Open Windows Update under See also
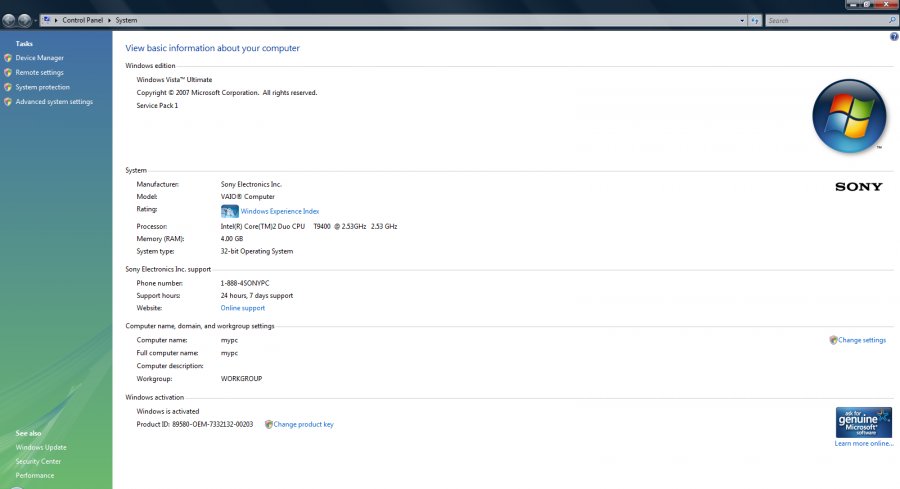The width and height of the screenshot is (900, 489). click(41, 448)
